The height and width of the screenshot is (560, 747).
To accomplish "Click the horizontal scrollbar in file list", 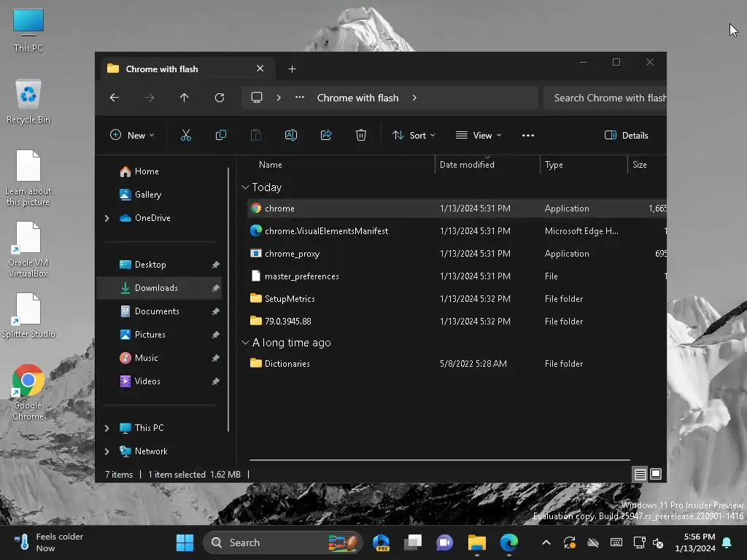I will click(439, 460).
